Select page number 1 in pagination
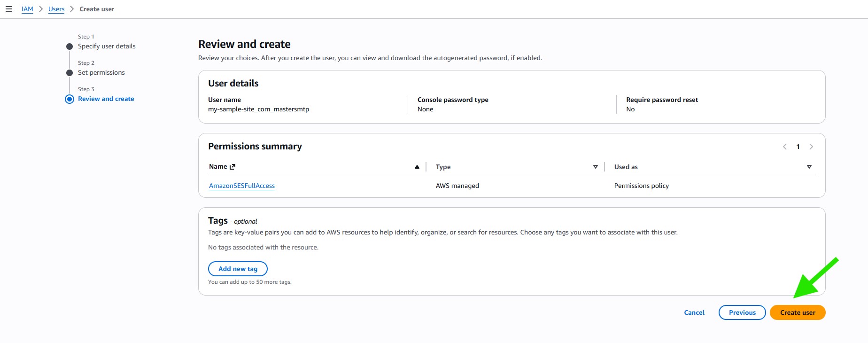Viewport: 868px width, 343px height. click(798, 147)
